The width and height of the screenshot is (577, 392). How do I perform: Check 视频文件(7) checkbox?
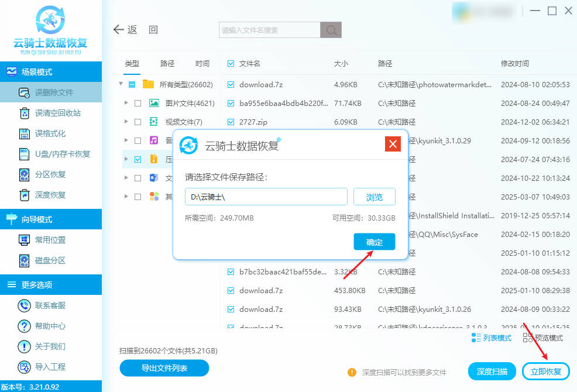coord(138,122)
